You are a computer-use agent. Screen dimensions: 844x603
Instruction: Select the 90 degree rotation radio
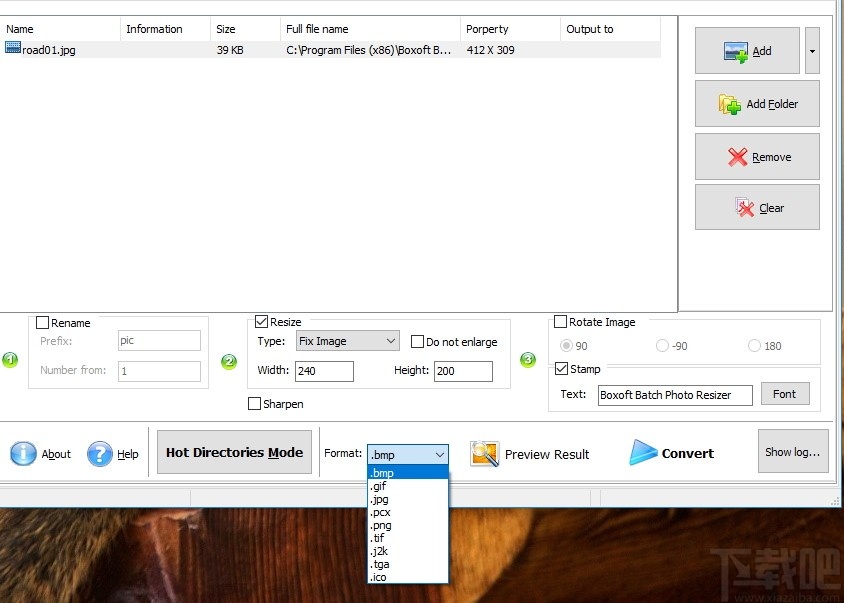[x=566, y=345]
